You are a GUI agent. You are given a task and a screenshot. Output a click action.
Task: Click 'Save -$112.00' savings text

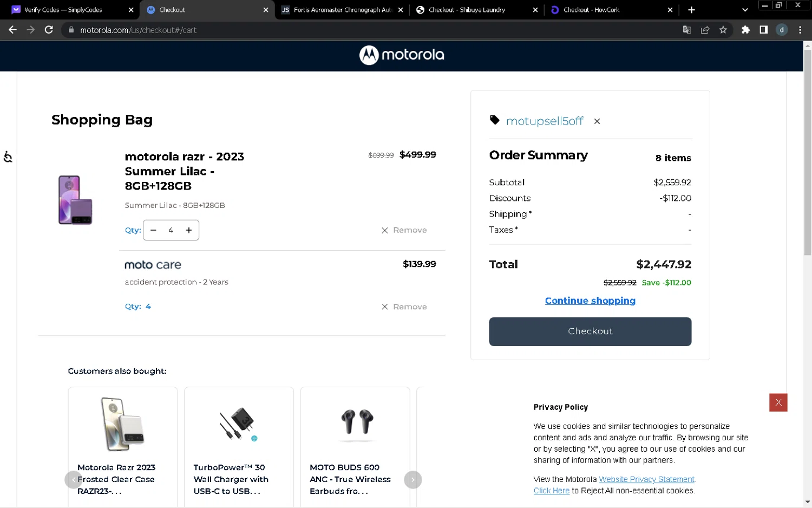pos(666,283)
